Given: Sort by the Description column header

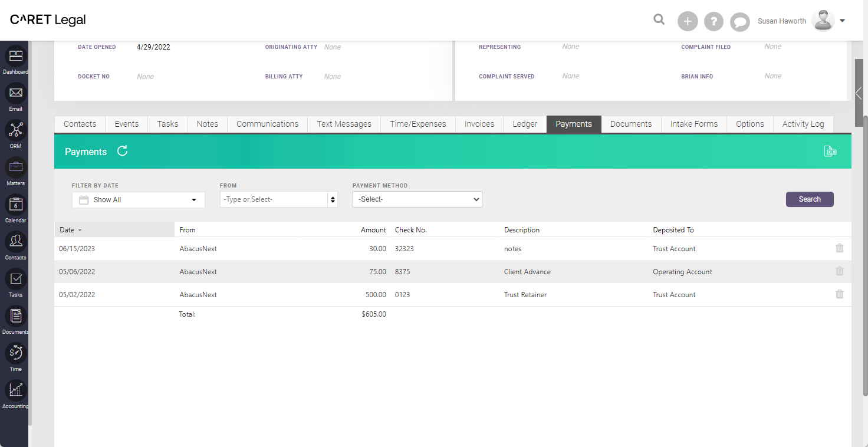Looking at the screenshot, I should [522, 230].
